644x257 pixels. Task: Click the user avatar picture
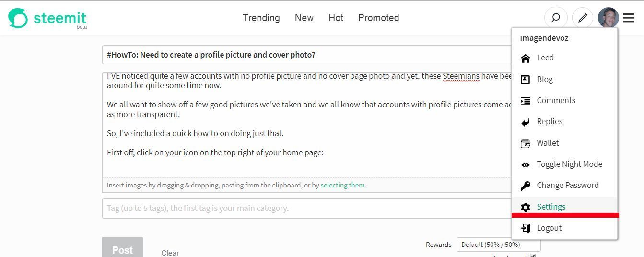point(608,18)
